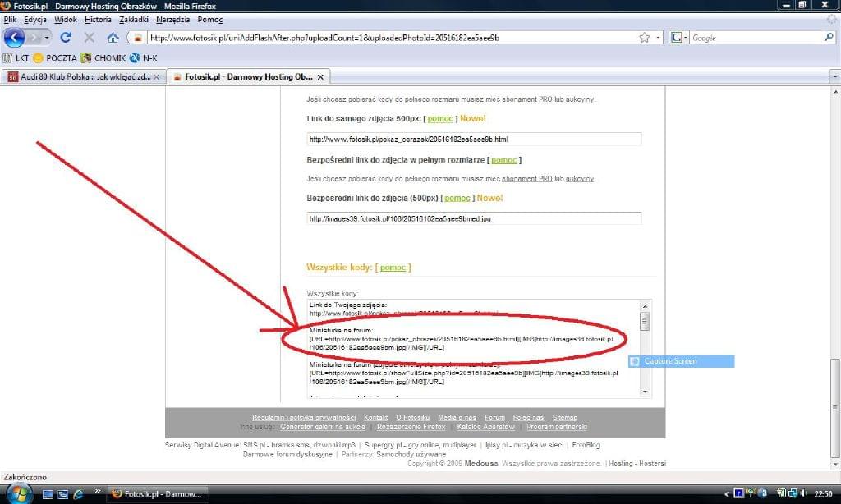Click the pokaz_obrazek html link field
The image size is (841, 504).
(x=474, y=139)
